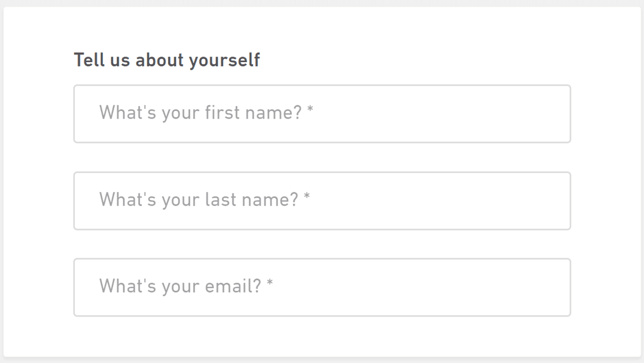Select the bottom field of the form
The width and height of the screenshot is (644, 363).
pyautogui.click(x=322, y=287)
